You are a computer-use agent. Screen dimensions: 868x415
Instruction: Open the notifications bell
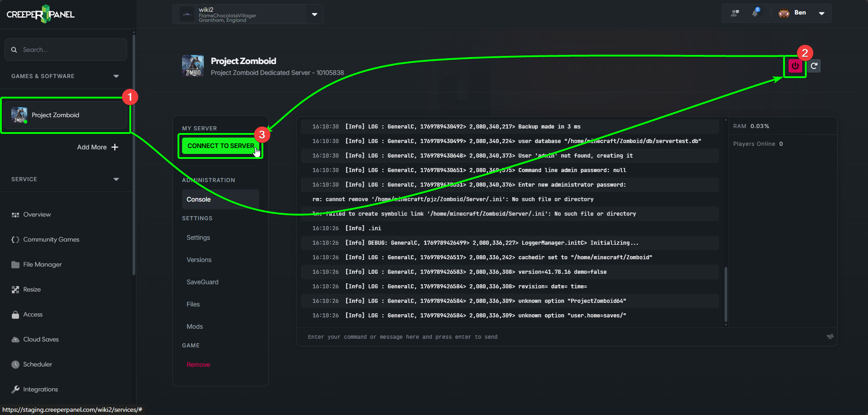point(755,13)
